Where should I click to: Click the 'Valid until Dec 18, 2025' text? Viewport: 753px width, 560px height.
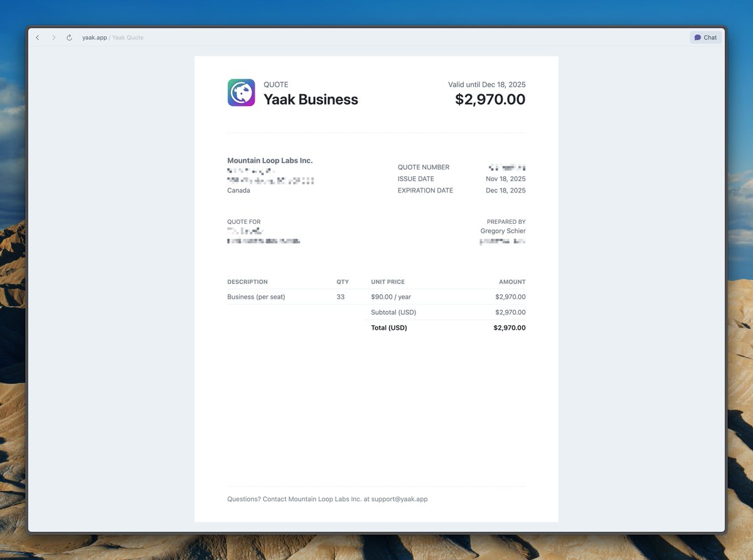pyautogui.click(x=487, y=85)
